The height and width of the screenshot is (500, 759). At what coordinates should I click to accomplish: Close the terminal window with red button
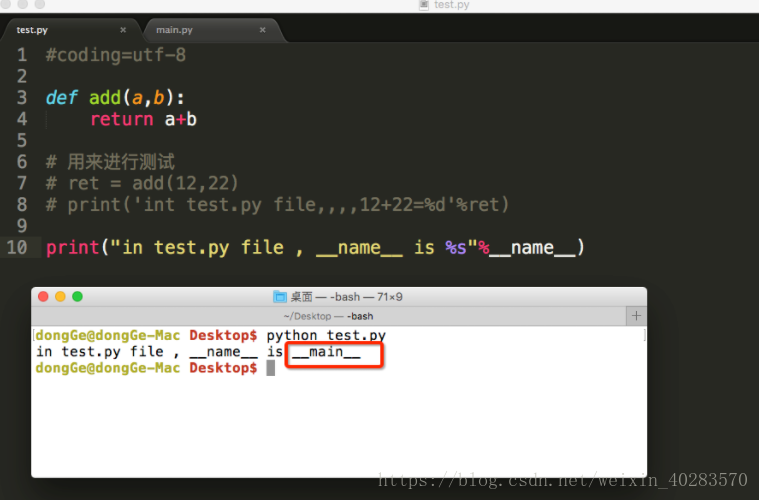coord(43,297)
